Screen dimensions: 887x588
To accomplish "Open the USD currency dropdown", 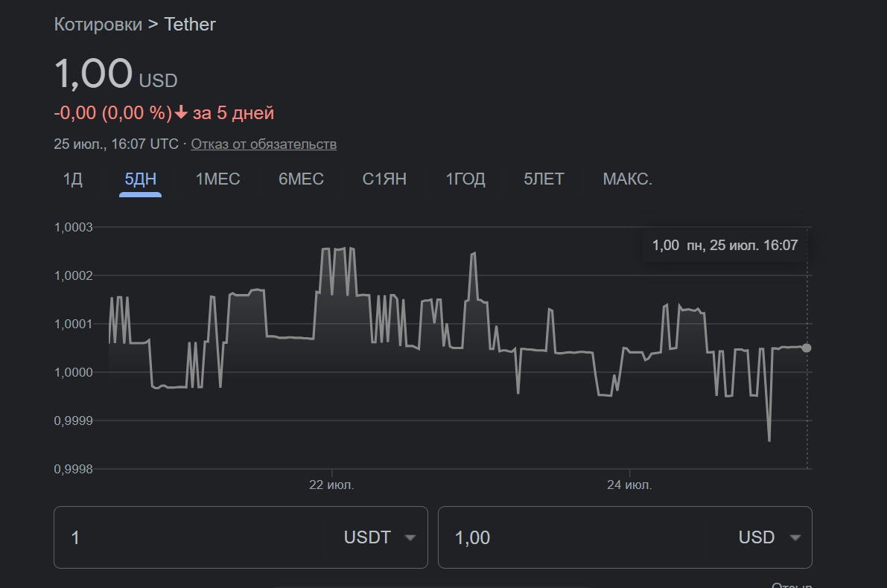I will [x=769, y=537].
